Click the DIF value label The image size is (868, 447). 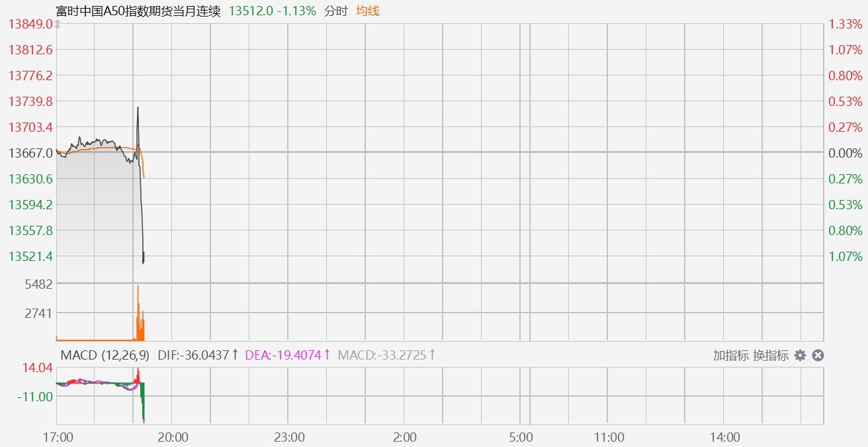[x=197, y=356]
